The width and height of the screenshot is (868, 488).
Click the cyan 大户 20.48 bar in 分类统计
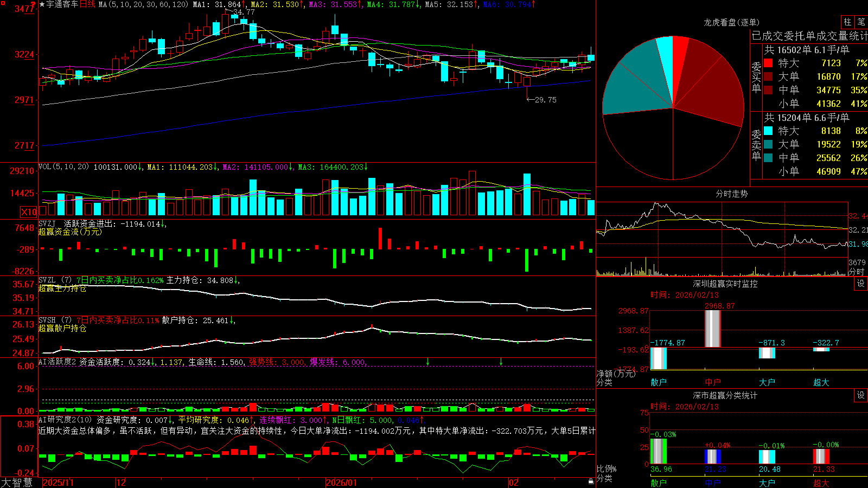click(x=767, y=457)
